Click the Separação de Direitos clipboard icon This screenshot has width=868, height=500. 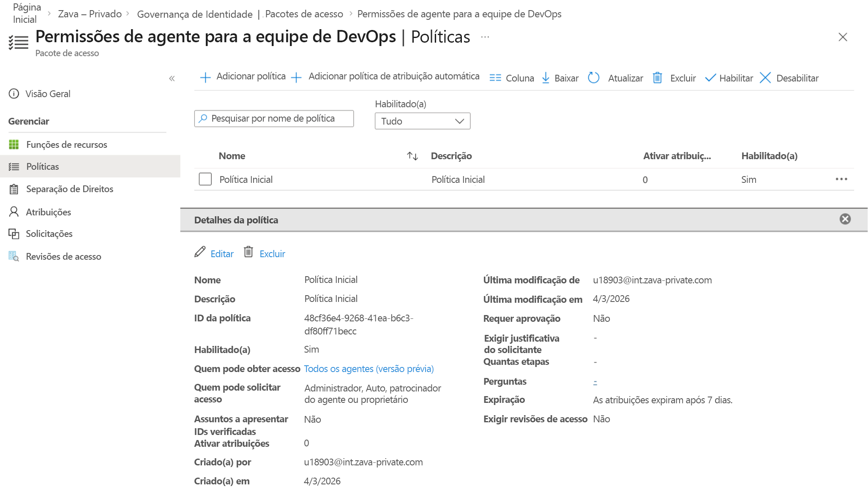pos(14,189)
